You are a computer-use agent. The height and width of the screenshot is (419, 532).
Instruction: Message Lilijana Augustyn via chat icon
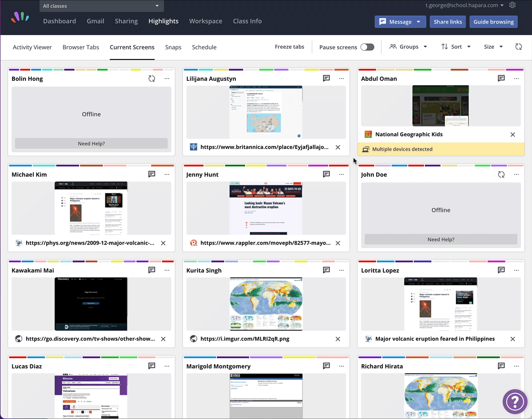pyautogui.click(x=326, y=78)
